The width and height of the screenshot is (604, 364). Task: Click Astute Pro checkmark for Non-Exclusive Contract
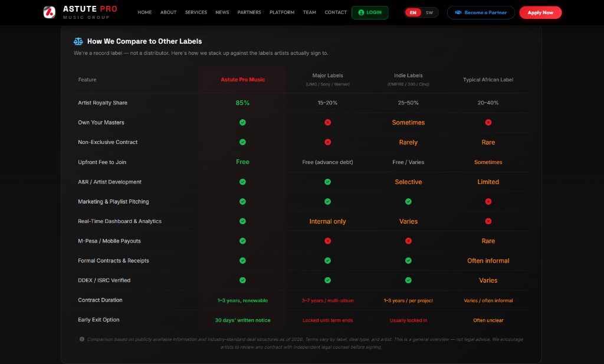(242, 142)
